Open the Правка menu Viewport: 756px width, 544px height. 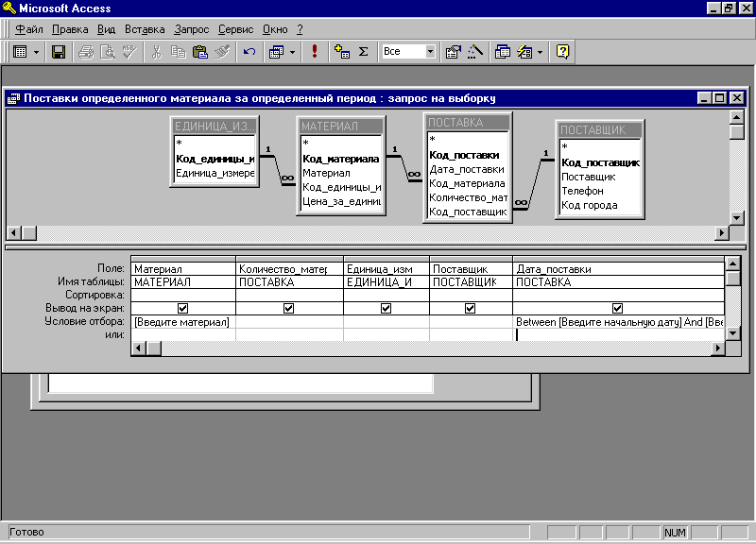pyautogui.click(x=70, y=29)
